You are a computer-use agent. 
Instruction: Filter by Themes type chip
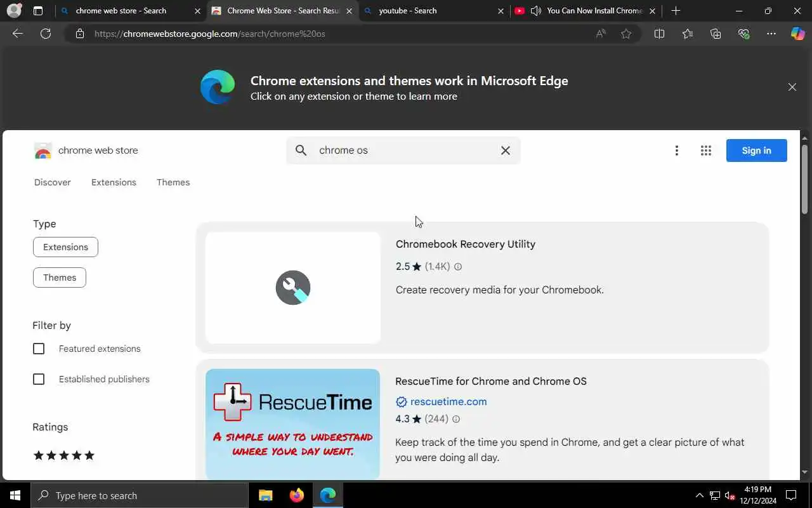(60, 277)
